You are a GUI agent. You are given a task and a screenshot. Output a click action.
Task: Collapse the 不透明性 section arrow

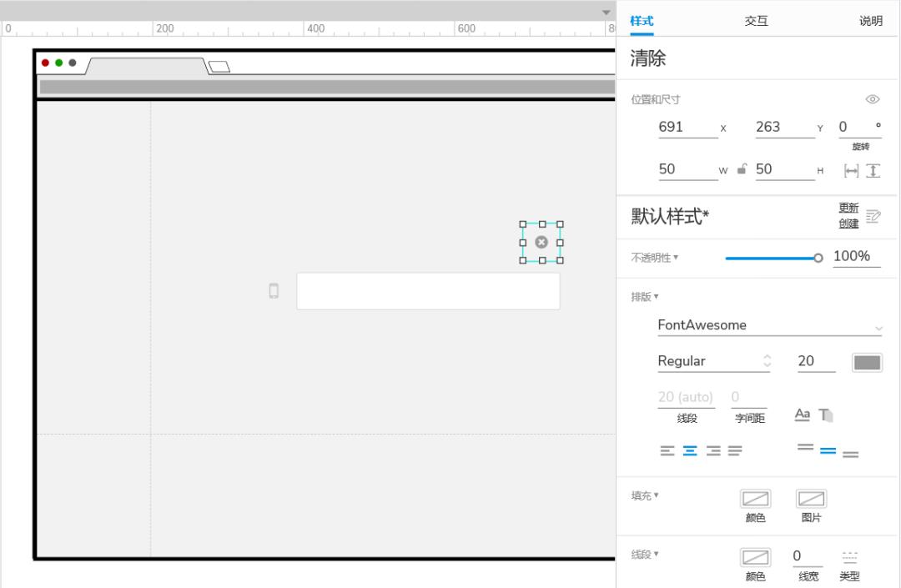click(676, 257)
